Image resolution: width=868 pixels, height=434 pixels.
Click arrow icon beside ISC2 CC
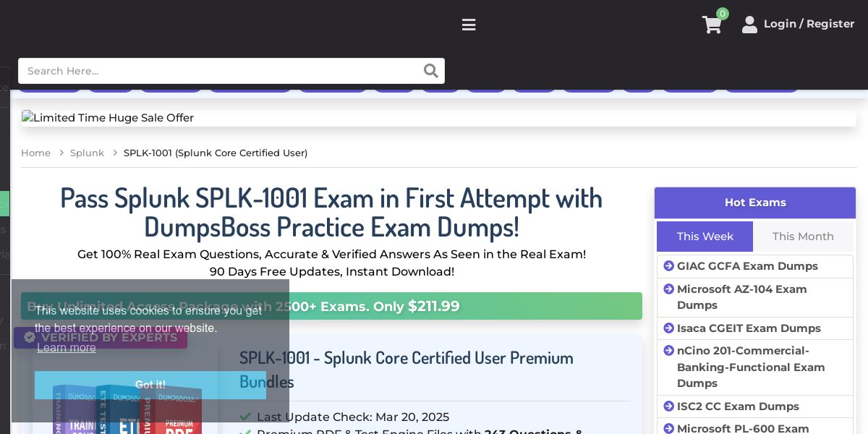[668, 407]
